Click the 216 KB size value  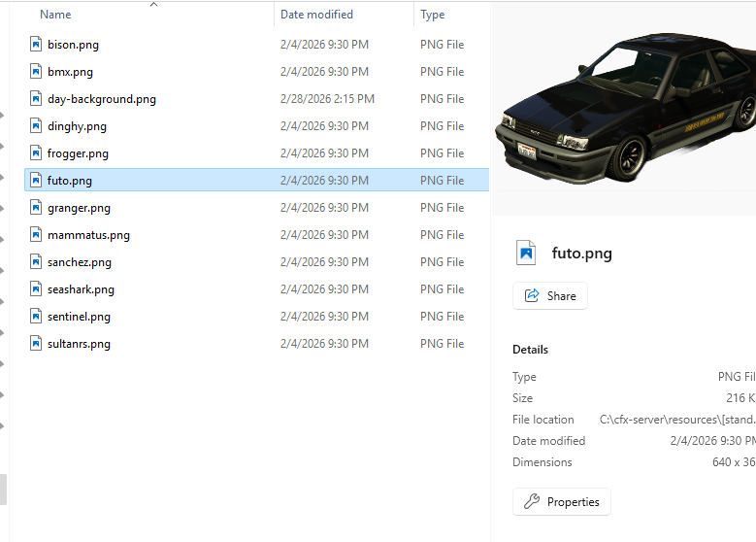[x=741, y=398]
